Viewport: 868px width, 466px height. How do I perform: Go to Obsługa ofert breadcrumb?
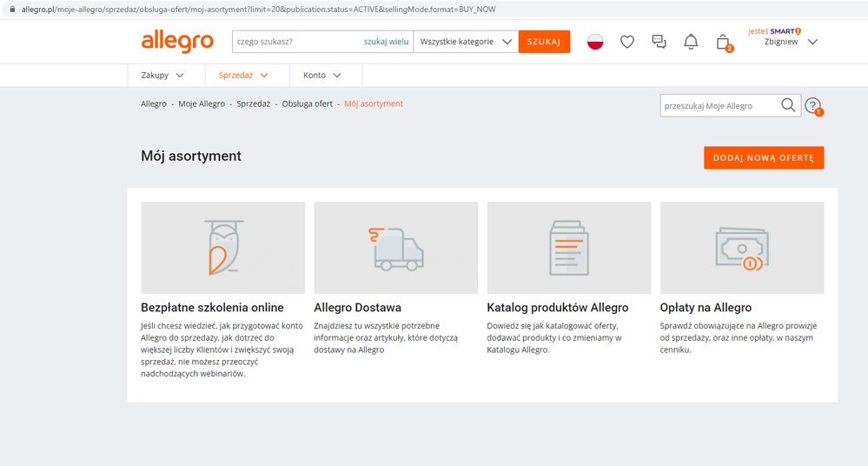tap(308, 103)
